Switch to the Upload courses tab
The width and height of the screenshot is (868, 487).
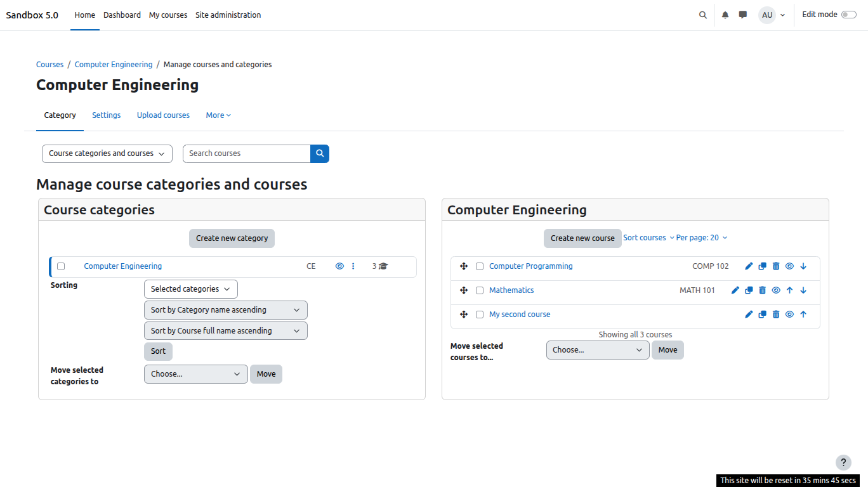point(163,115)
